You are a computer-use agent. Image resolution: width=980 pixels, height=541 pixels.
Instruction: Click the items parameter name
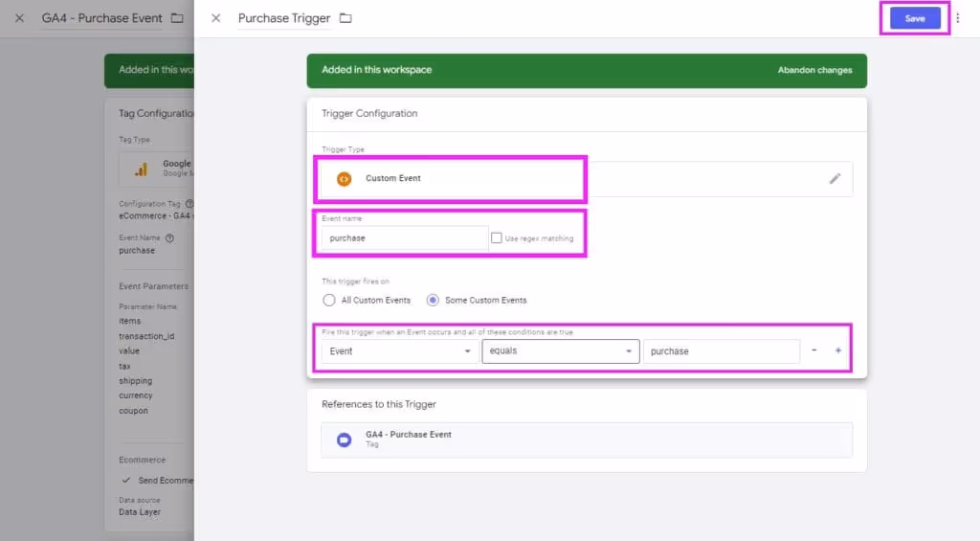(129, 321)
